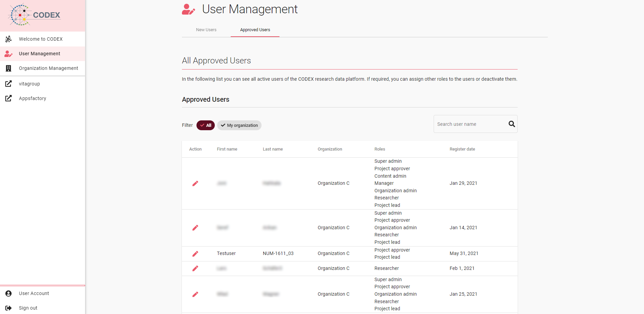Edit user registered Jan 14, 2021
The height and width of the screenshot is (314, 644).
tap(195, 228)
